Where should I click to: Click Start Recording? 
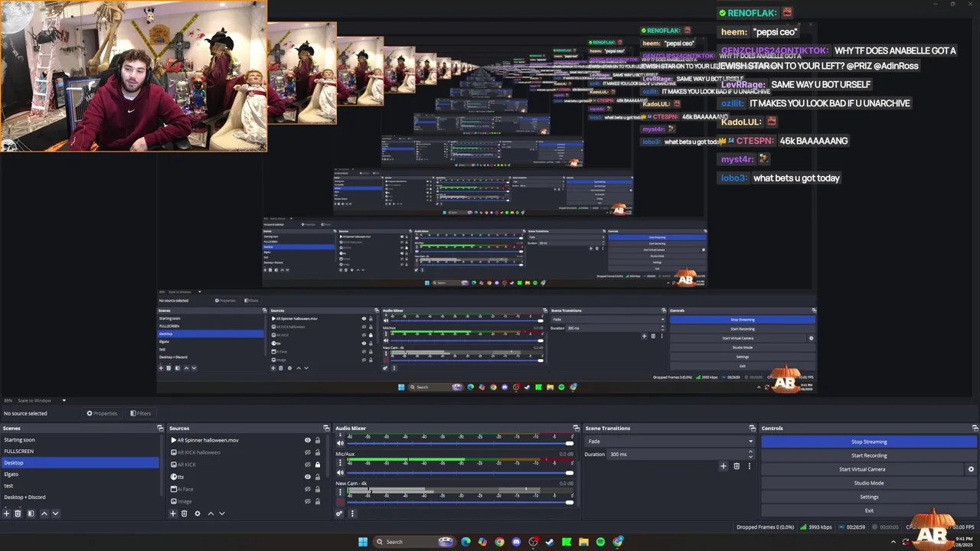pyautogui.click(x=869, y=455)
